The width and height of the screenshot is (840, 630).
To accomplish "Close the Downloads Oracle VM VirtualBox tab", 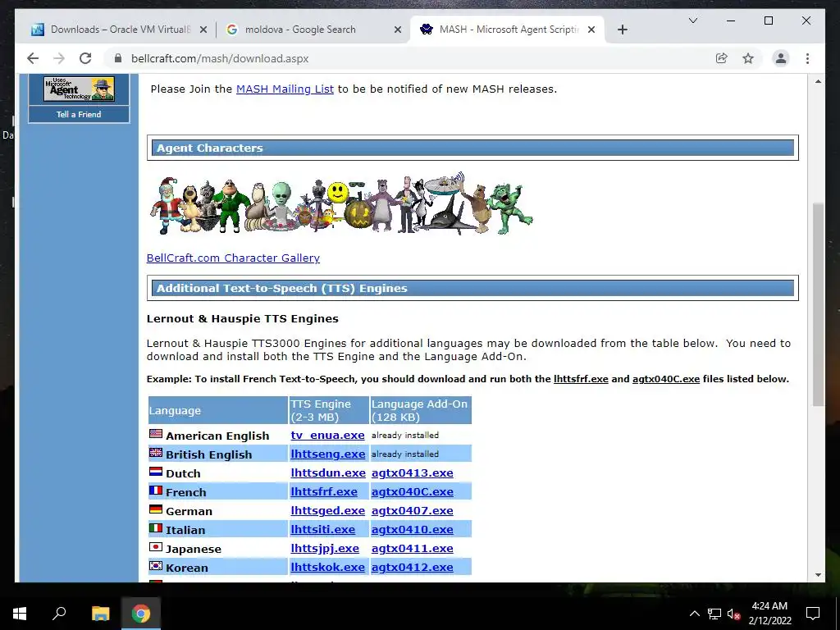I will pos(203,30).
